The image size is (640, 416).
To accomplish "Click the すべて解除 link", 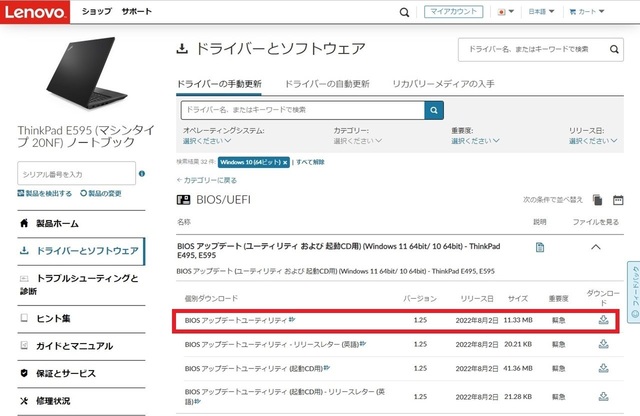I will click(x=310, y=162).
